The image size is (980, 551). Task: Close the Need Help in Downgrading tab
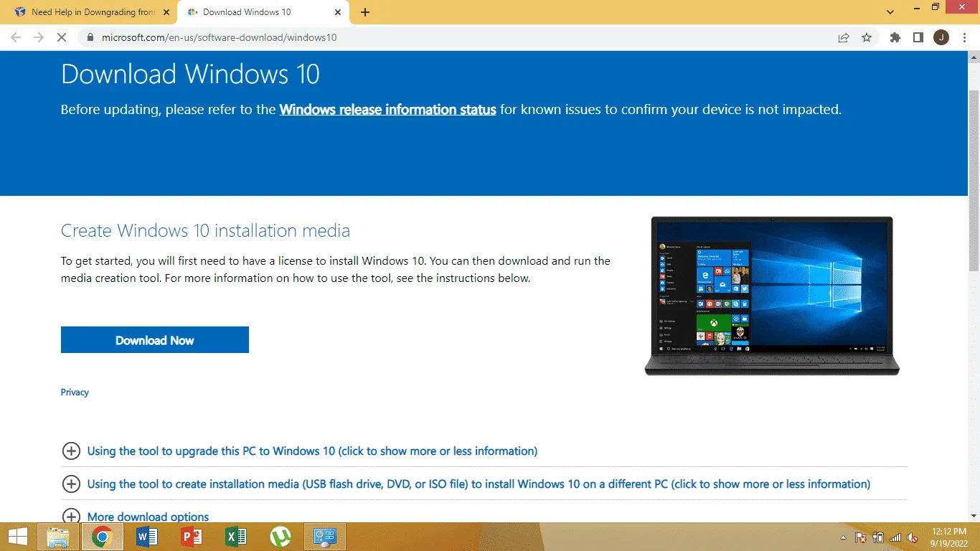click(x=166, y=12)
